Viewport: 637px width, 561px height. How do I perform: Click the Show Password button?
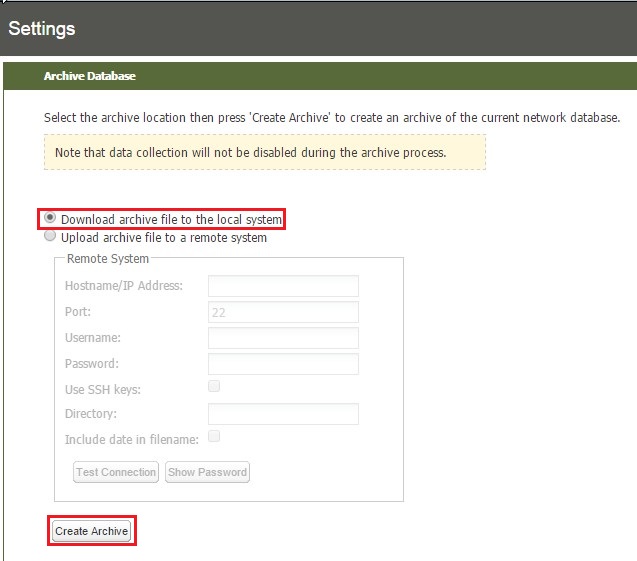click(x=207, y=472)
